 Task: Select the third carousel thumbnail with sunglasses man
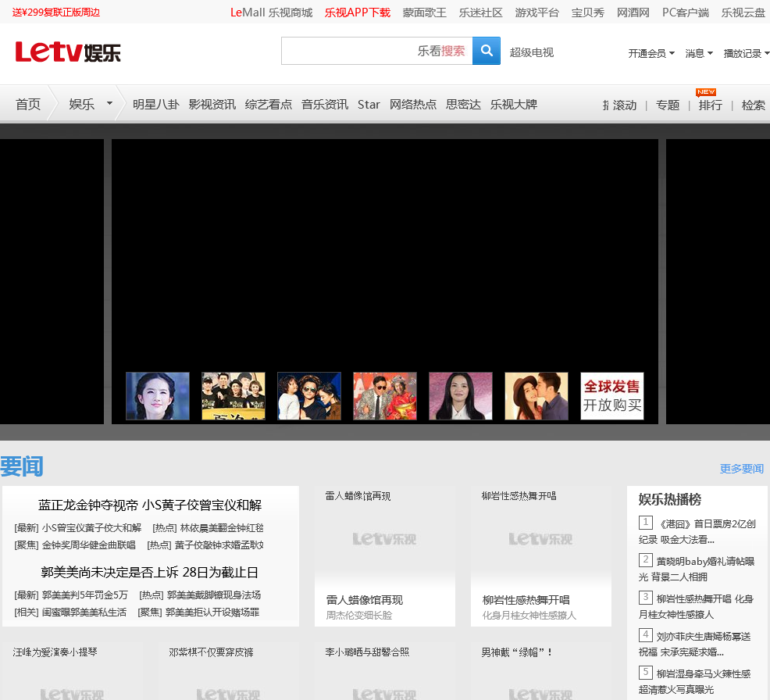309,396
